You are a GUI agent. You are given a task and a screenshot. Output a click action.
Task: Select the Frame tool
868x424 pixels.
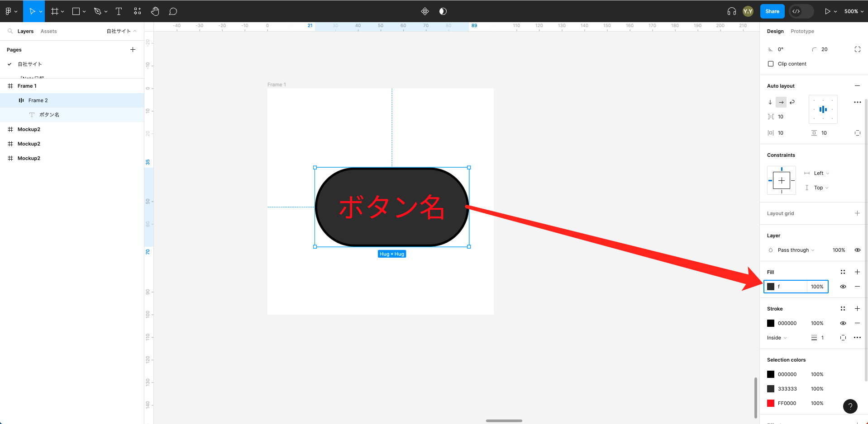point(55,11)
